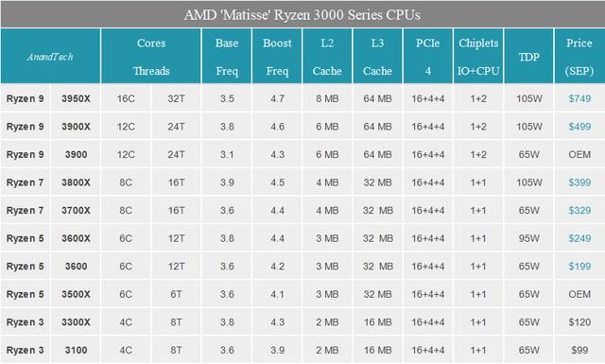Click the Cores Threads column header
This screenshot has width=605, height=364.
(x=151, y=57)
